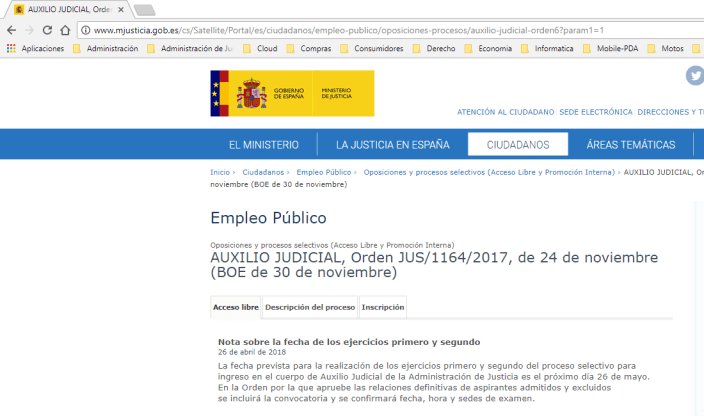Open the Twitter icon link

click(x=695, y=76)
